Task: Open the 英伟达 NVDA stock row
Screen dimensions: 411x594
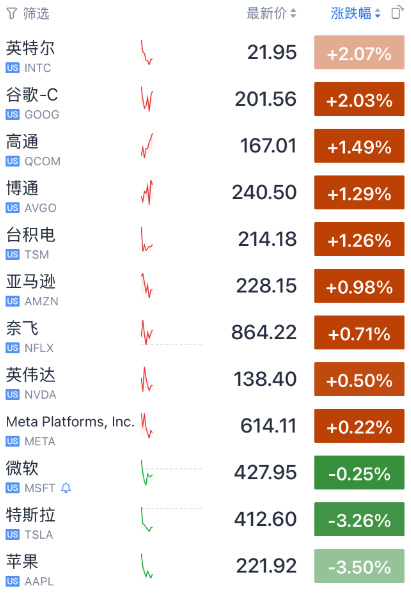Action: point(205,379)
